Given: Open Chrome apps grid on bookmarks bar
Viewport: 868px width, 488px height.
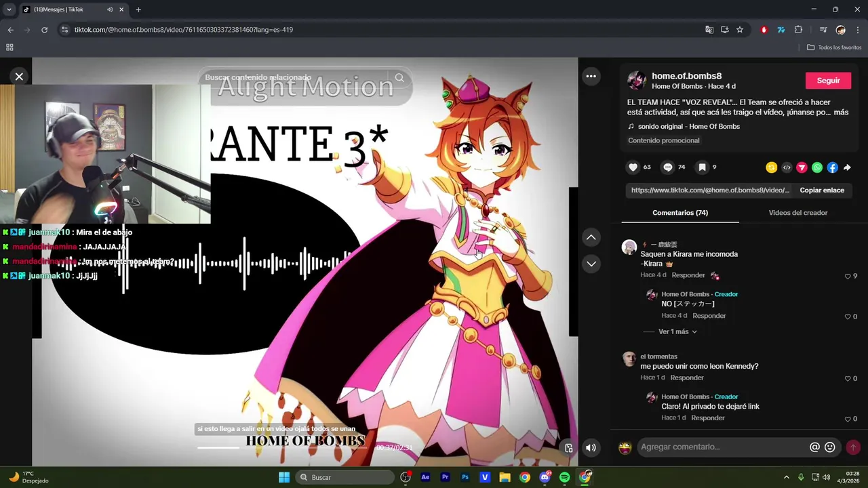Looking at the screenshot, I should point(9,47).
